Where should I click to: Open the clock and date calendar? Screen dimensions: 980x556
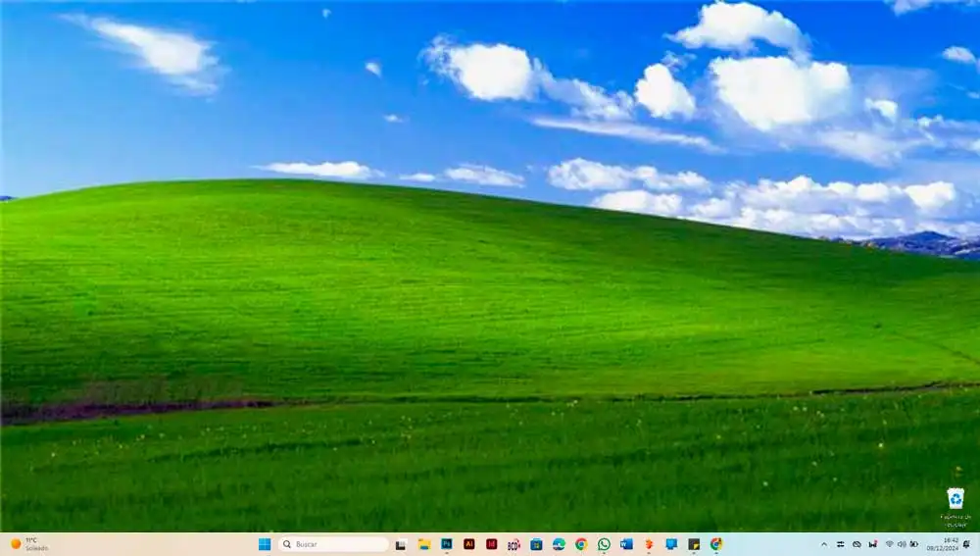(x=943, y=544)
